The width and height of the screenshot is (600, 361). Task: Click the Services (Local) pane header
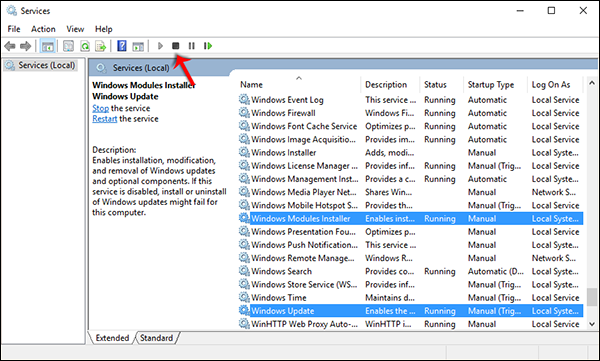(140, 68)
